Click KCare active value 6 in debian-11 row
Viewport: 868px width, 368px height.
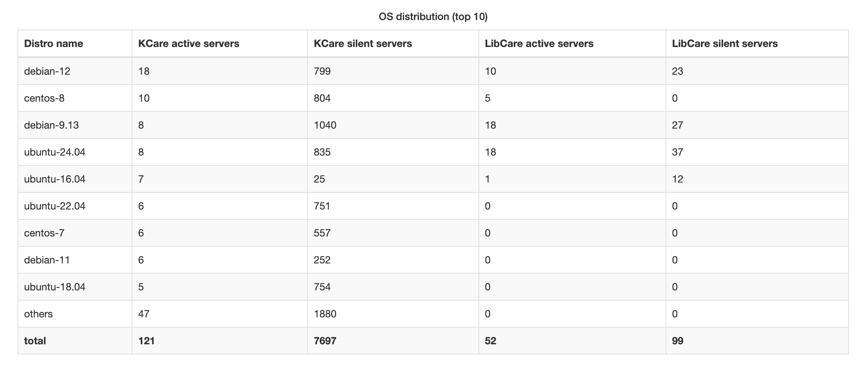pyautogui.click(x=141, y=260)
